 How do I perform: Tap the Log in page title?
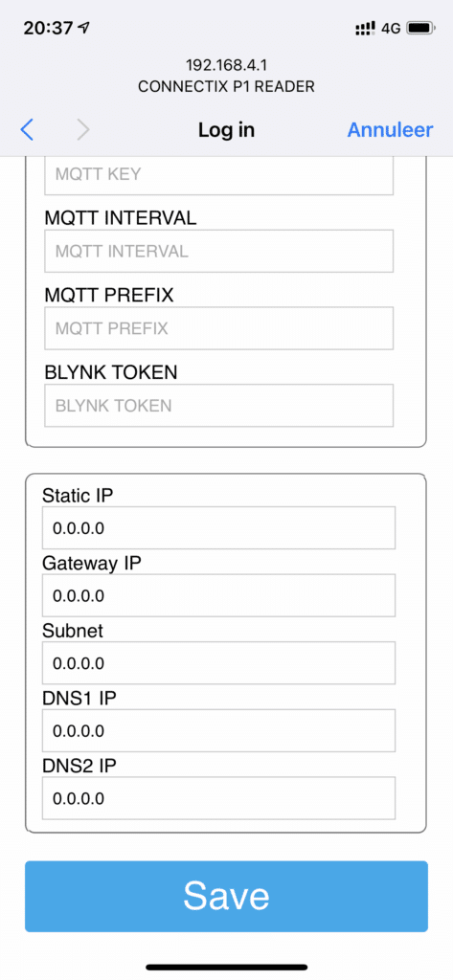226,130
